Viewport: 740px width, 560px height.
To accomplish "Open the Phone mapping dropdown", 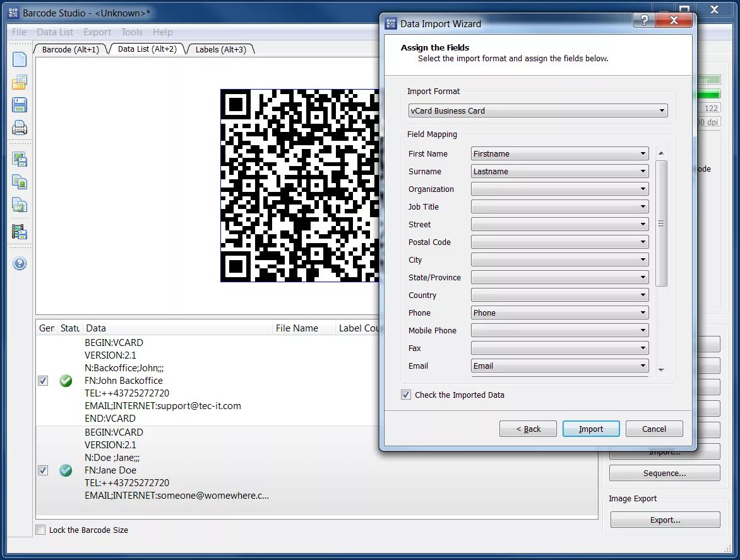I will (x=559, y=313).
